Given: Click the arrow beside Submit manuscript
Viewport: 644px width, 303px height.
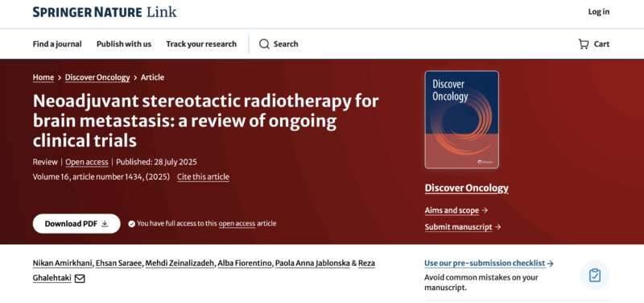Looking at the screenshot, I should tap(497, 226).
